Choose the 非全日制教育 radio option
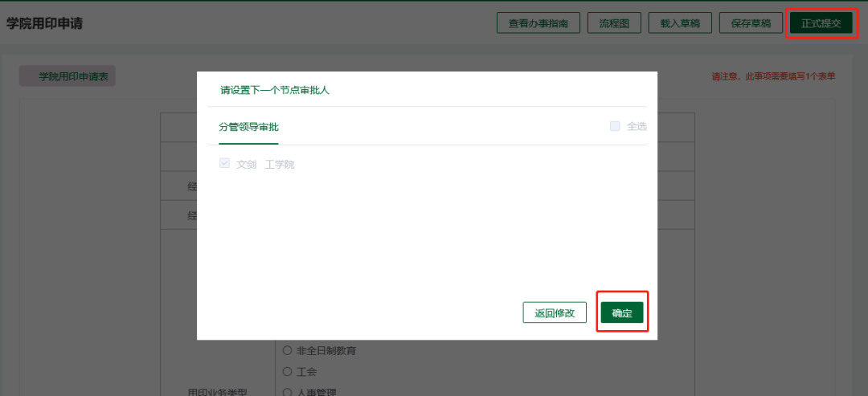Screen dimensions: 868x396 tap(287, 351)
